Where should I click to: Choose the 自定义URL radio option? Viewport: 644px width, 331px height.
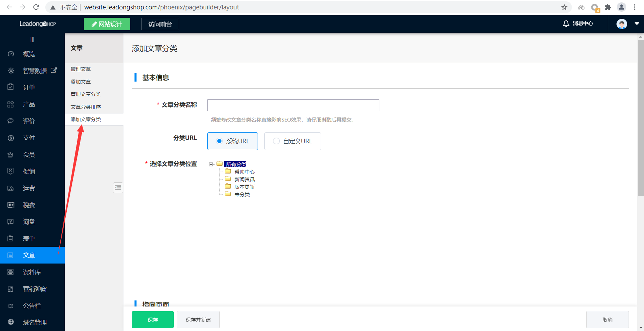(x=276, y=141)
